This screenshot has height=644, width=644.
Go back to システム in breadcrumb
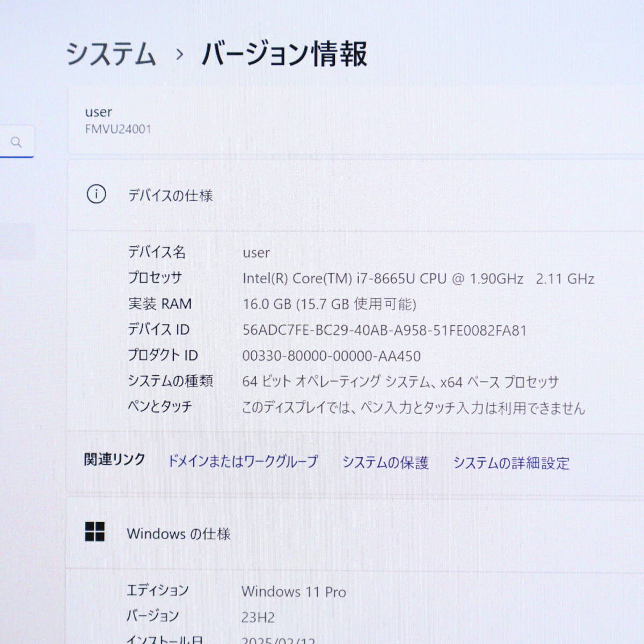111,54
